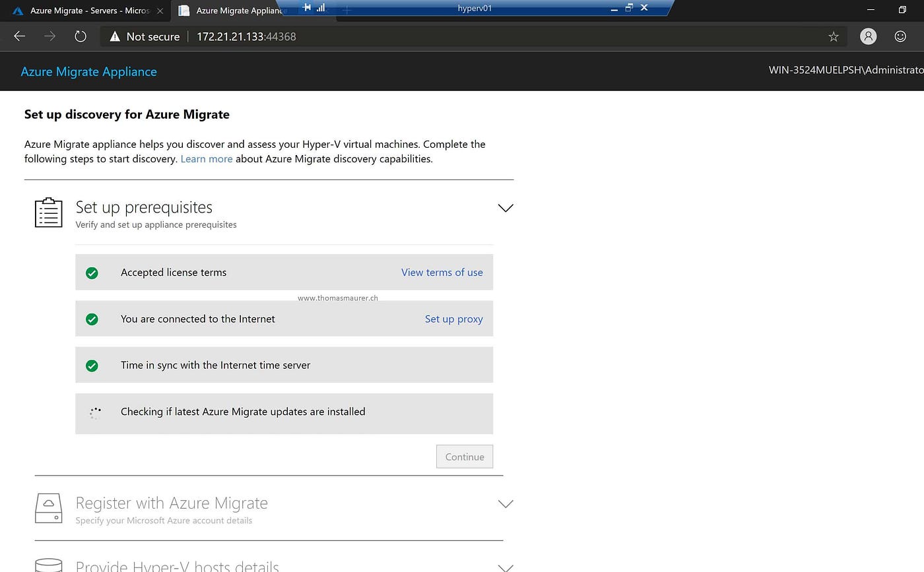Image resolution: width=924 pixels, height=572 pixels.
Task: Restore the browser window size
Action: point(902,10)
